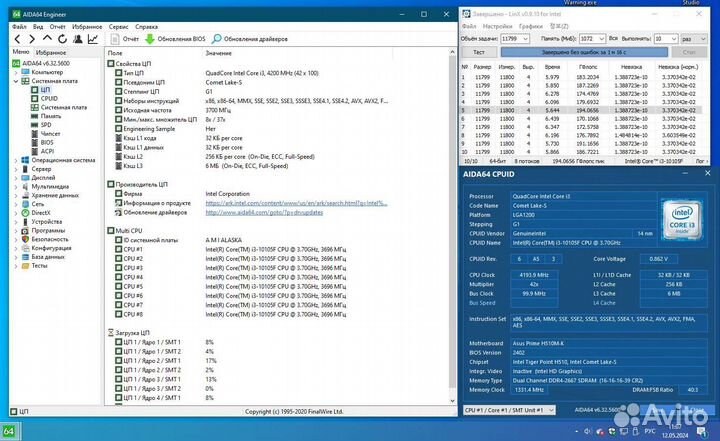Click the Windows logo icon of Операционная система
720x441 pixels.
pyautogui.click(x=25, y=160)
